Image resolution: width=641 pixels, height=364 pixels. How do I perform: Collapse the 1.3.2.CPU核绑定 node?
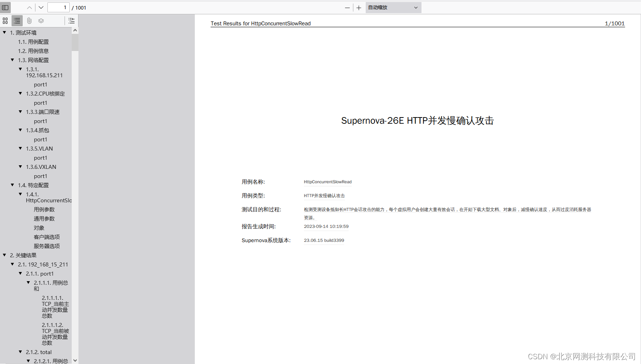coord(20,93)
